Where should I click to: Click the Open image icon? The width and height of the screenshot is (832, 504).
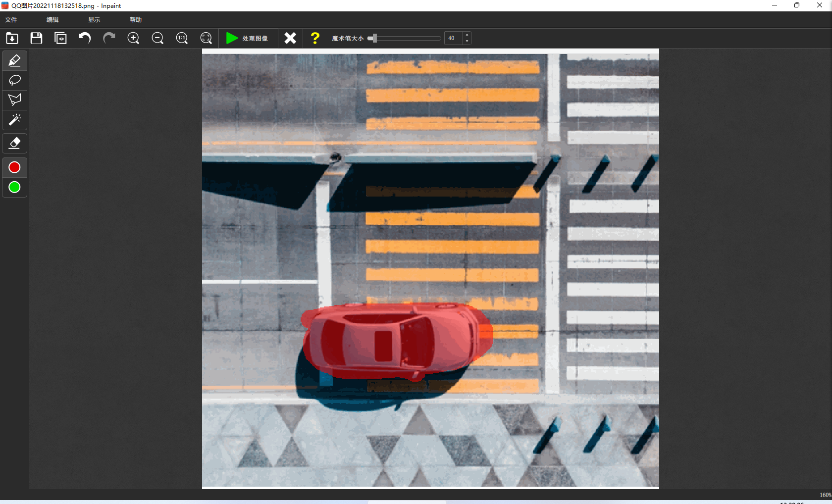(12, 38)
